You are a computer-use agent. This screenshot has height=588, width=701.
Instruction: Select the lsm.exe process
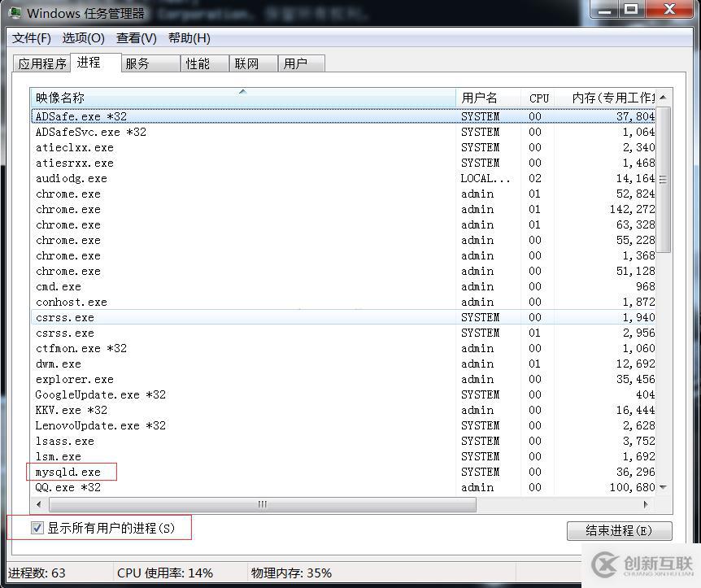[343, 456]
